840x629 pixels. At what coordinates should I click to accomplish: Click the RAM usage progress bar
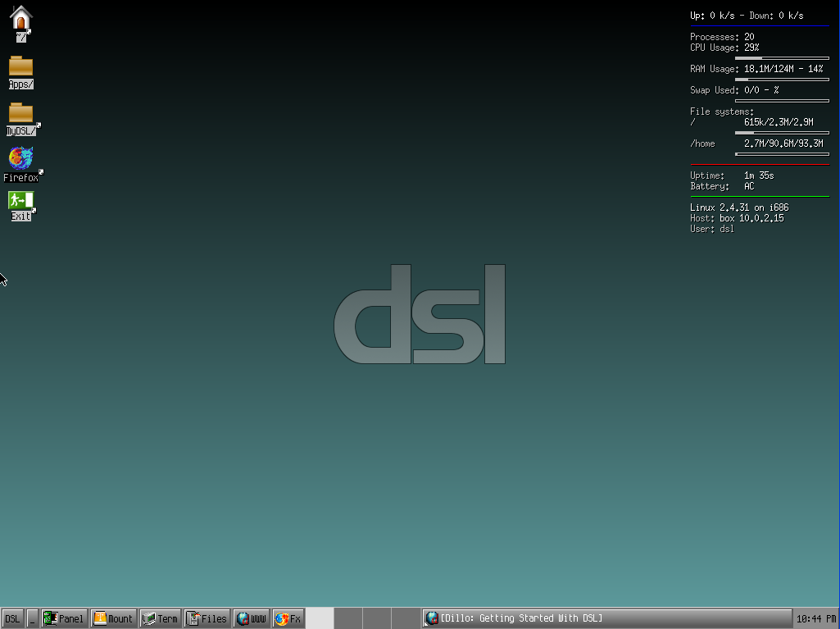pos(782,80)
